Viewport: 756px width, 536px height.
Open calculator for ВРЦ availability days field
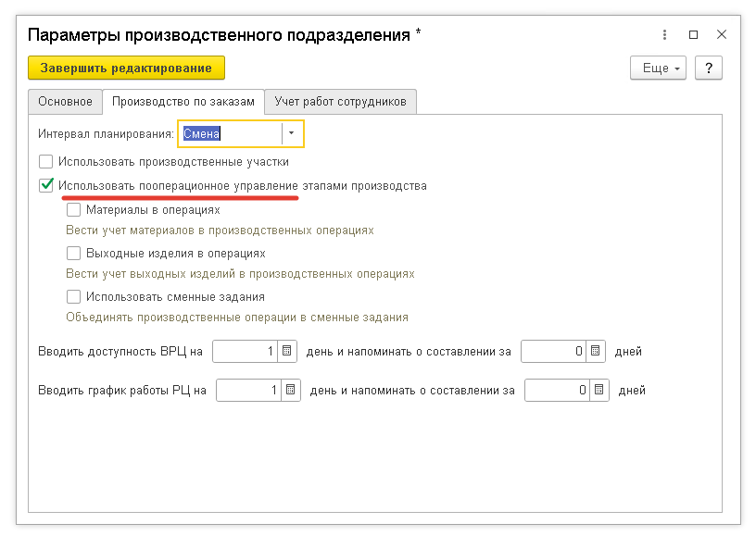[x=287, y=352]
